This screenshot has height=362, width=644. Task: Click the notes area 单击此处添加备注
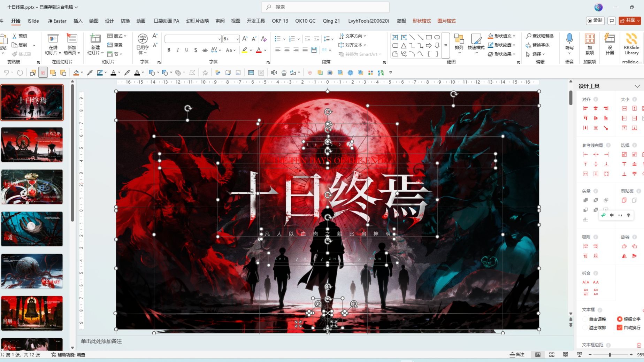101,341
